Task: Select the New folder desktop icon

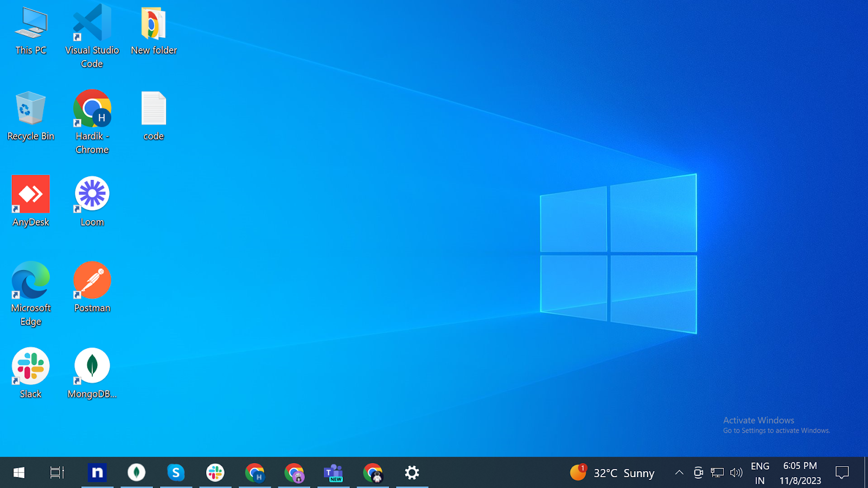Action: pos(154,24)
